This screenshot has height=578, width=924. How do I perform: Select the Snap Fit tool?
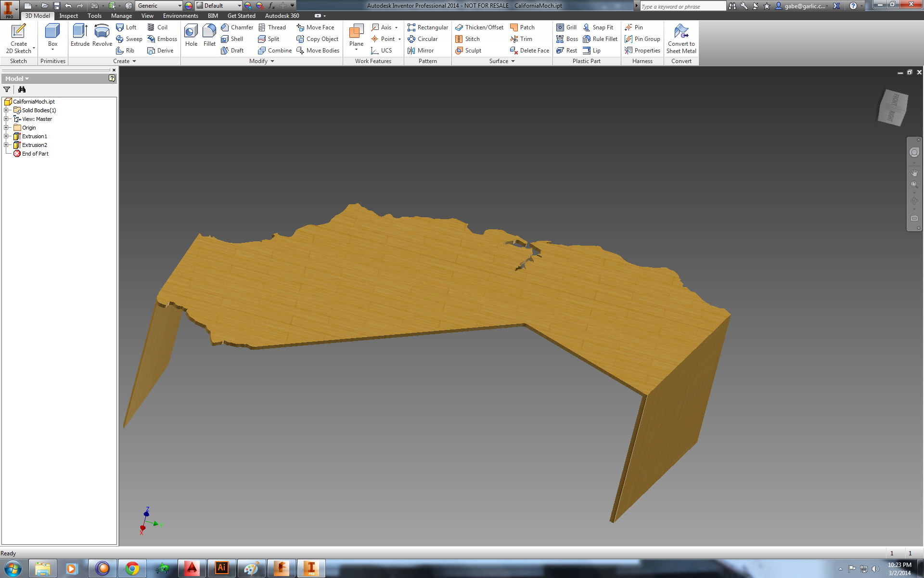598,27
